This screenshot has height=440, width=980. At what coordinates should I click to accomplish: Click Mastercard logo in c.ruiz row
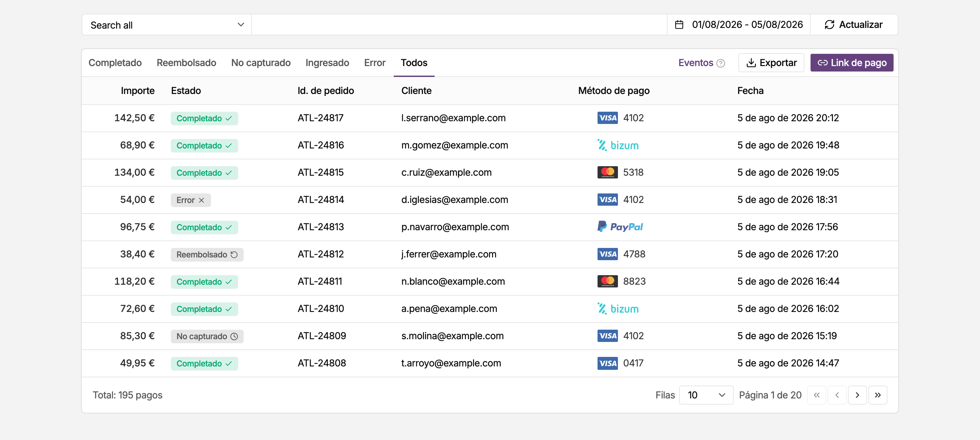(x=607, y=172)
